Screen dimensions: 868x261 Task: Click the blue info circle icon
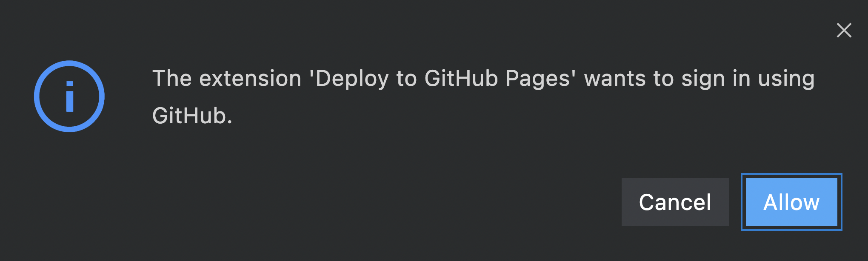click(69, 96)
